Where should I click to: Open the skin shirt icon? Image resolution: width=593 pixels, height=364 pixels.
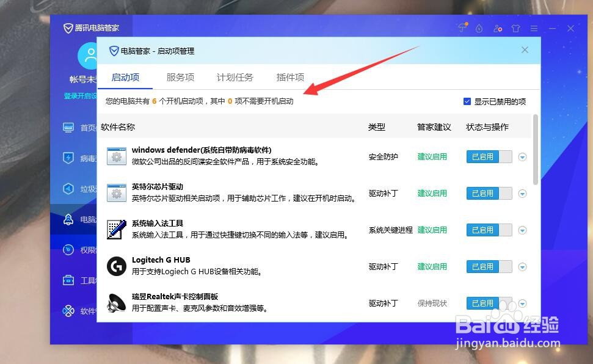point(515,28)
